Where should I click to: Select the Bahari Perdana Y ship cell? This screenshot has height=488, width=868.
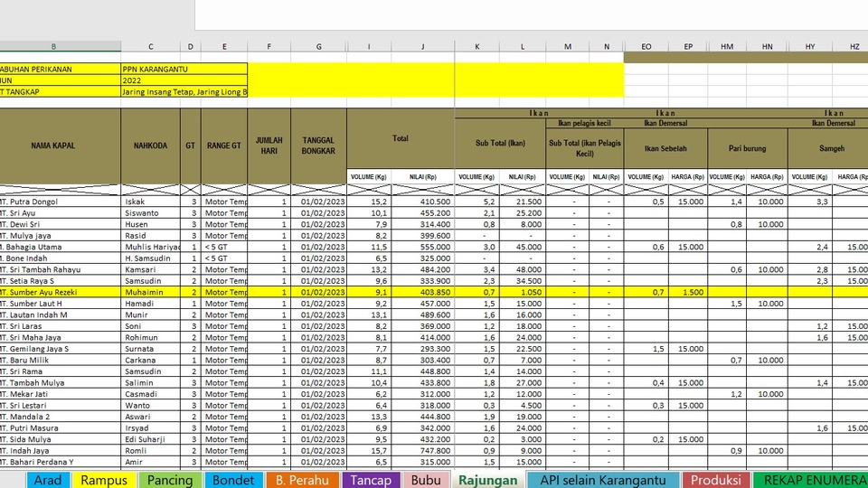61,462
